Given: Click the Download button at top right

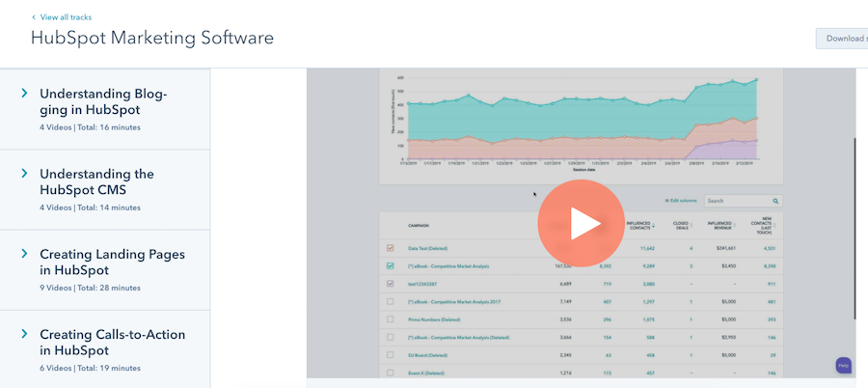Looking at the screenshot, I should (842, 39).
